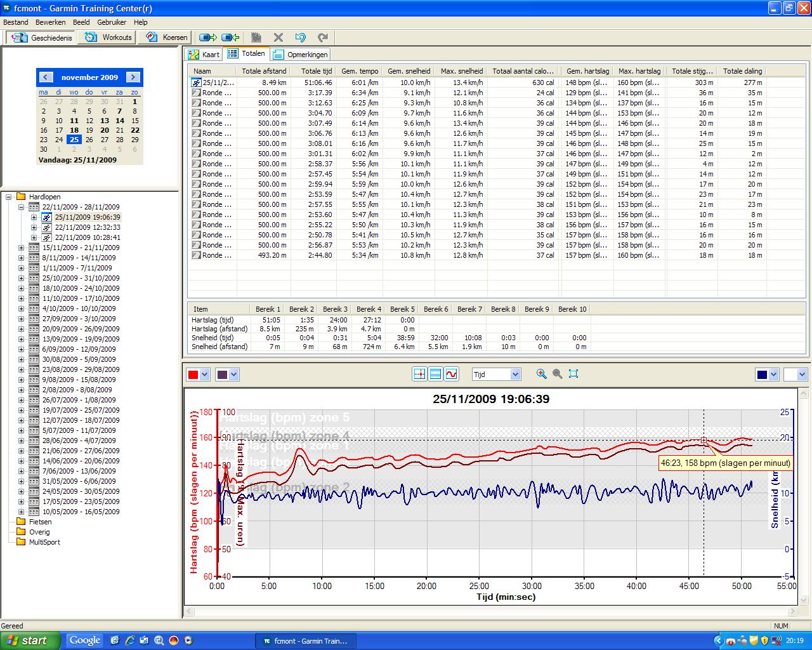The height and width of the screenshot is (650, 812).
Task: Toggle crosshair cursor on graph
Action: 419,375
